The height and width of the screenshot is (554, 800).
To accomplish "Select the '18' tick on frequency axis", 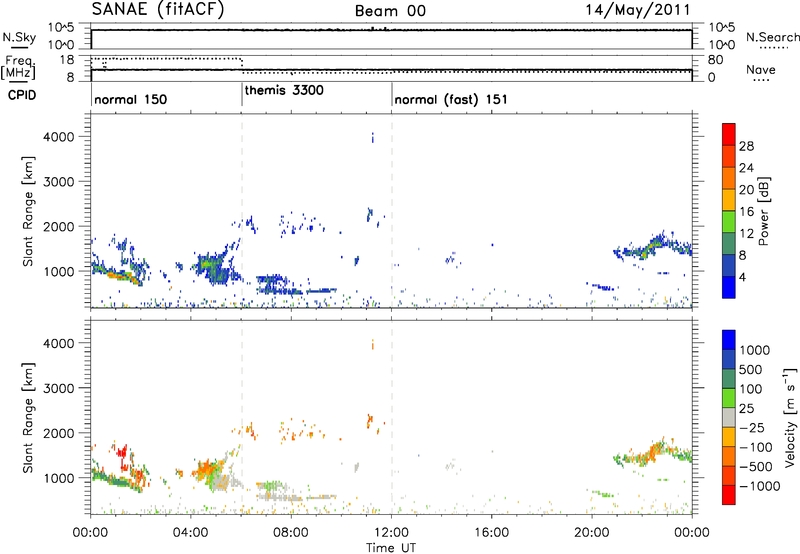I will 67,60.
